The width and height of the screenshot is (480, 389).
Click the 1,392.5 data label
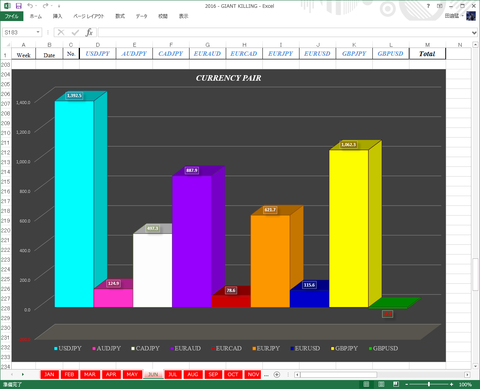pos(74,96)
